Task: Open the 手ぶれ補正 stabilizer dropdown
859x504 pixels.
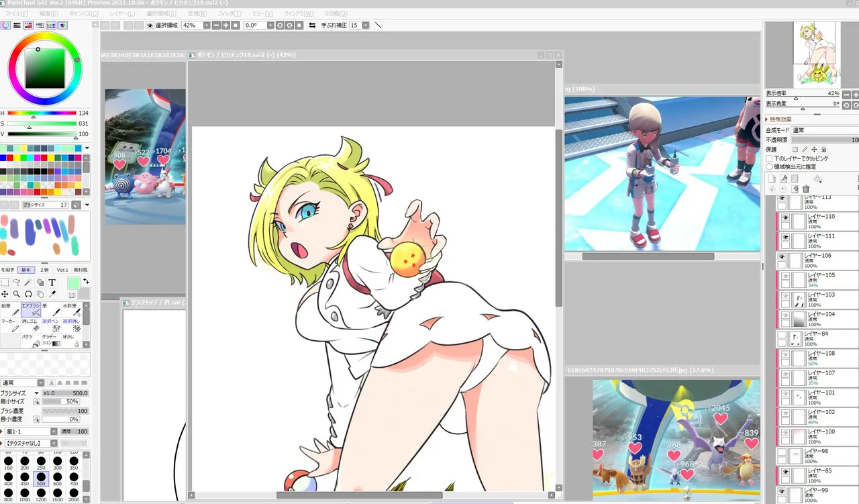Action: tap(366, 26)
